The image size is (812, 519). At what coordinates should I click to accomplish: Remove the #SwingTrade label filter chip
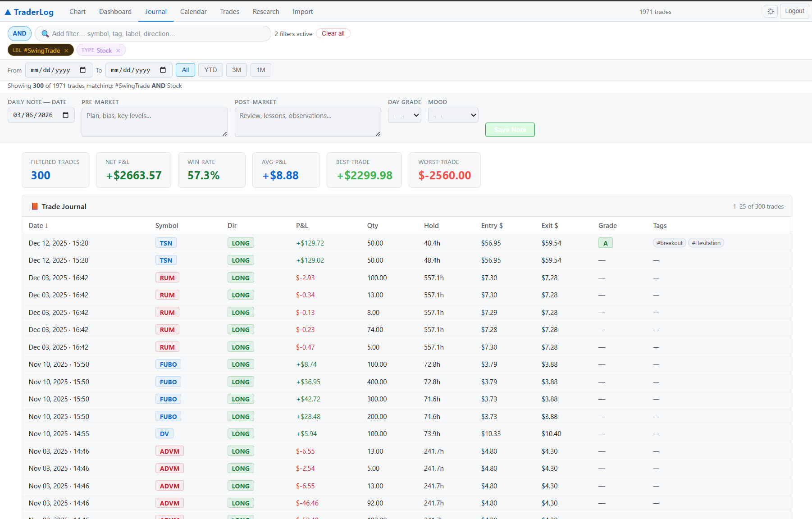coord(66,50)
